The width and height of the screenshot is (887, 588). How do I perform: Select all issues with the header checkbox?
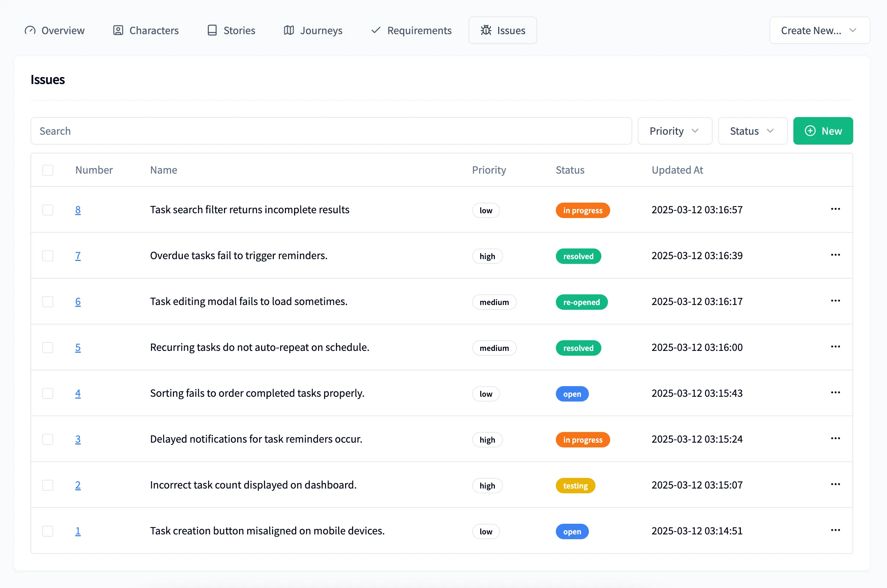[x=48, y=170]
